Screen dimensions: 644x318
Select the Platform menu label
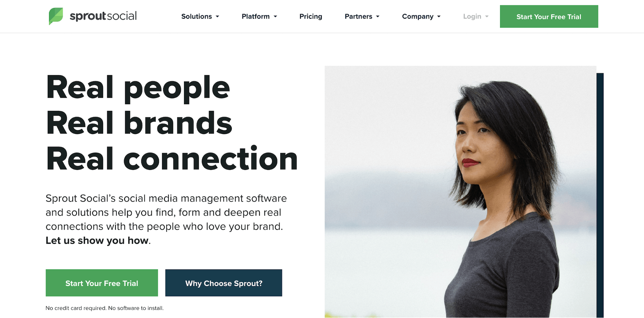256,17
